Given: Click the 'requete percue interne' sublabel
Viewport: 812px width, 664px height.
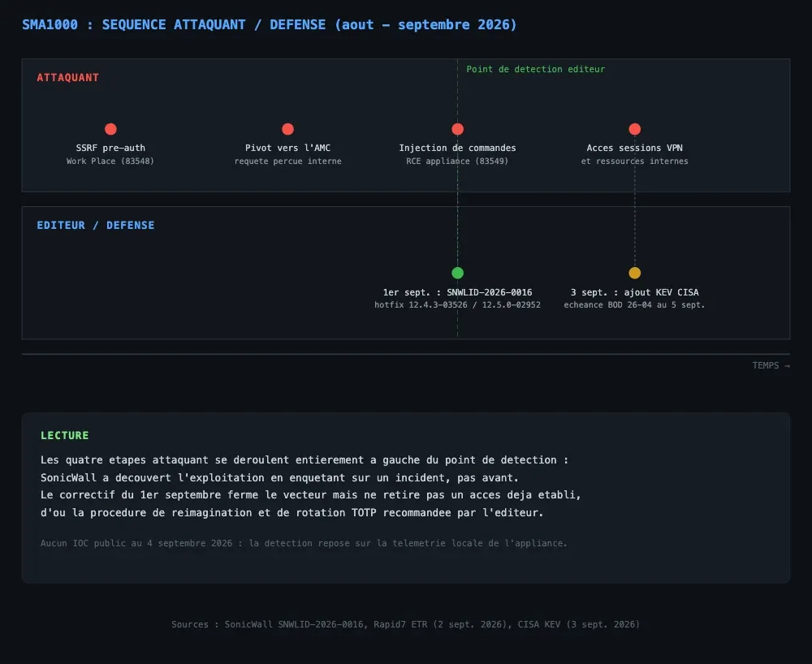Looking at the screenshot, I should click(288, 161).
